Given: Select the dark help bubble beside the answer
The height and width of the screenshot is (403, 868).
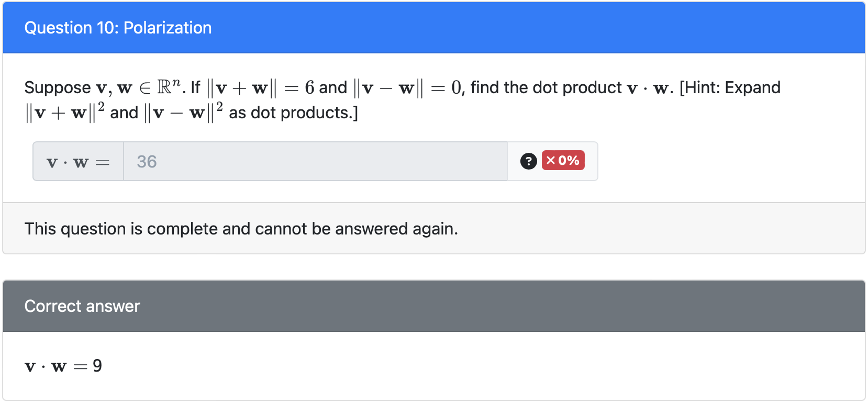Looking at the screenshot, I should pyautogui.click(x=529, y=161).
